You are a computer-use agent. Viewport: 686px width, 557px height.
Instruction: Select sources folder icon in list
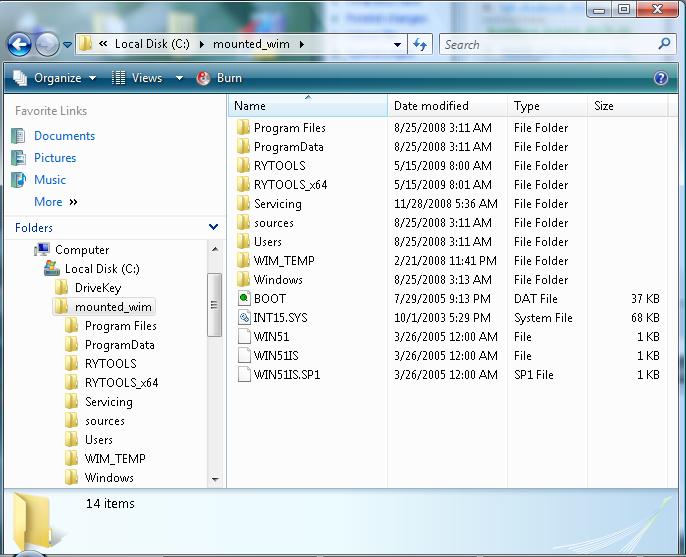243,223
